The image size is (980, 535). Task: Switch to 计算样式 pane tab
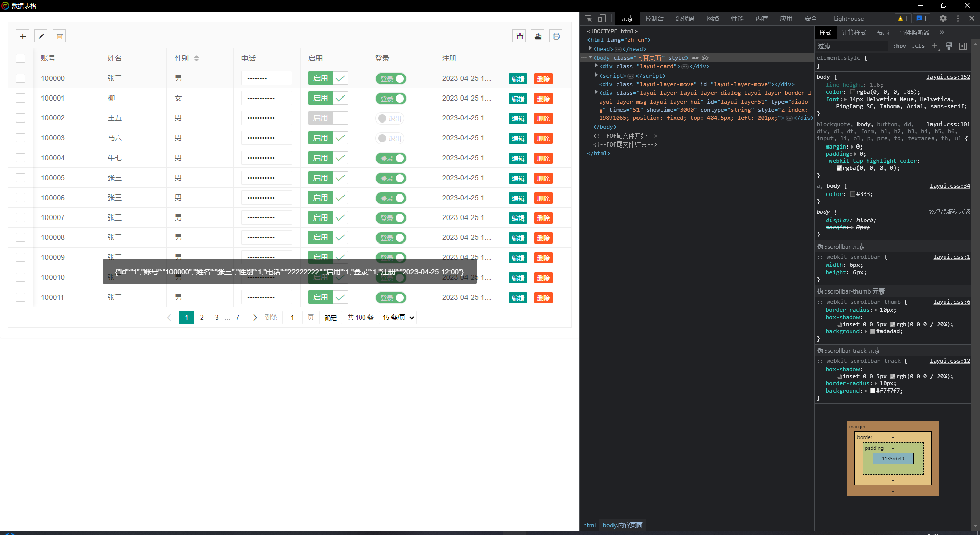[x=854, y=32]
